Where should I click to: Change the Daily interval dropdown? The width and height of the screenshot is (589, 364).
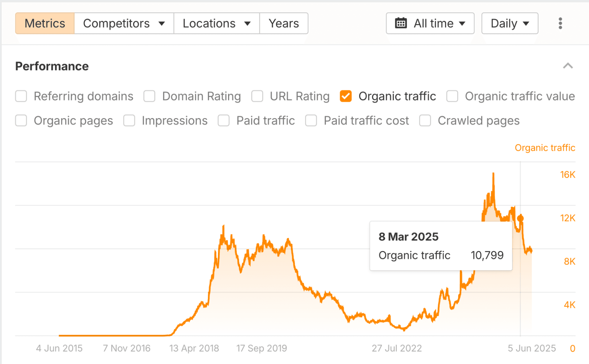click(x=510, y=23)
